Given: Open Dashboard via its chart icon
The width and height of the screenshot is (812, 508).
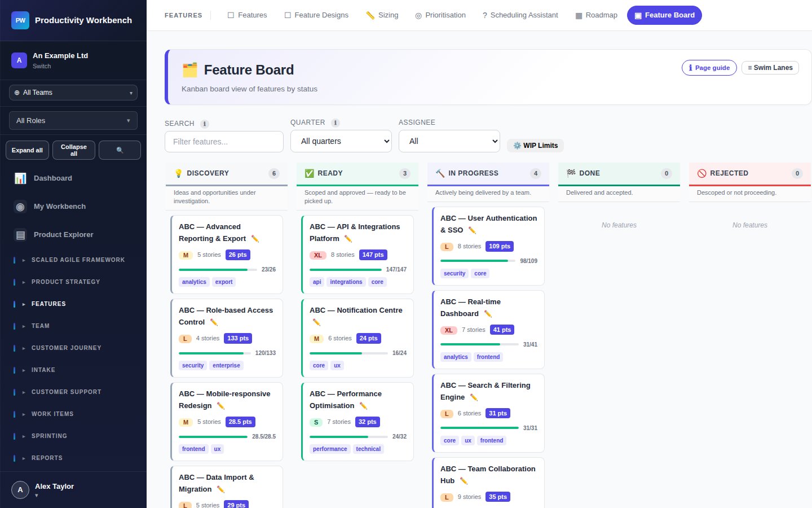Looking at the screenshot, I should coord(20,178).
